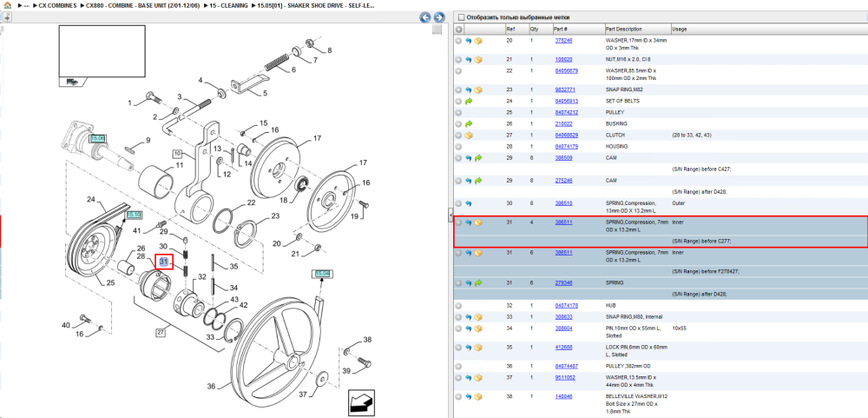Click the package box icon for NUT M16 ref 21

click(477, 59)
